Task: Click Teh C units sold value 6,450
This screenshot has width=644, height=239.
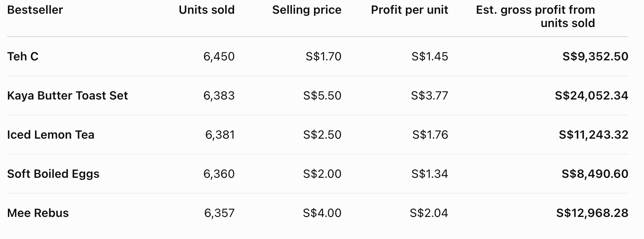Action: [219, 57]
